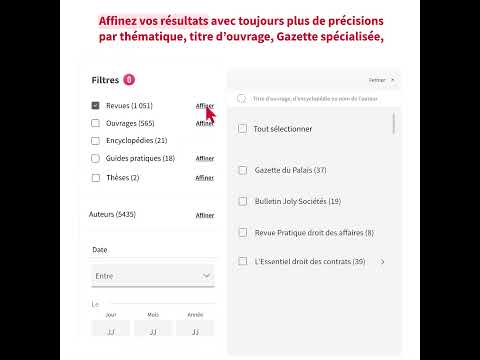Check the Ouvrages (565) checkbox
Screen dimensions: 480x360
(95, 123)
